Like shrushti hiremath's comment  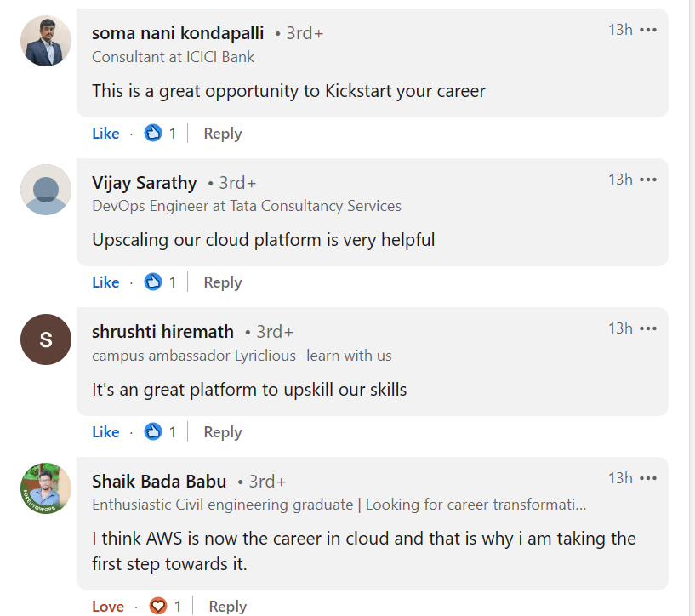click(x=105, y=432)
